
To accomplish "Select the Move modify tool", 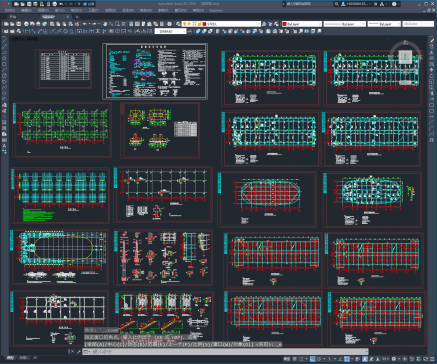I will click(x=431, y=70).
